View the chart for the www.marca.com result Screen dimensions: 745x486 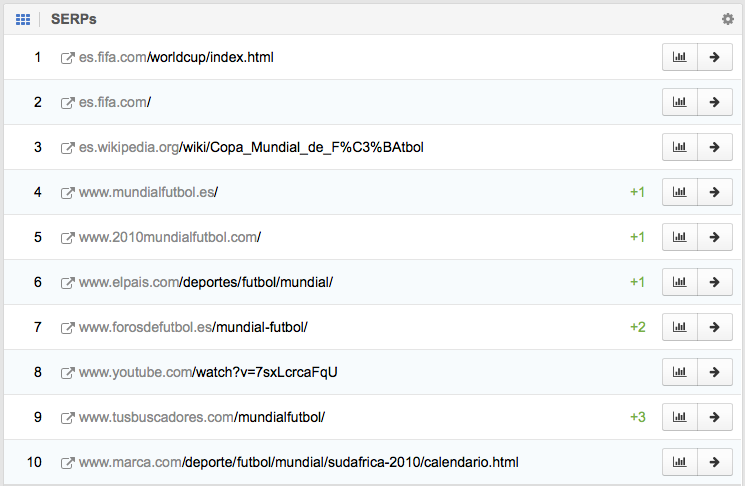679,462
